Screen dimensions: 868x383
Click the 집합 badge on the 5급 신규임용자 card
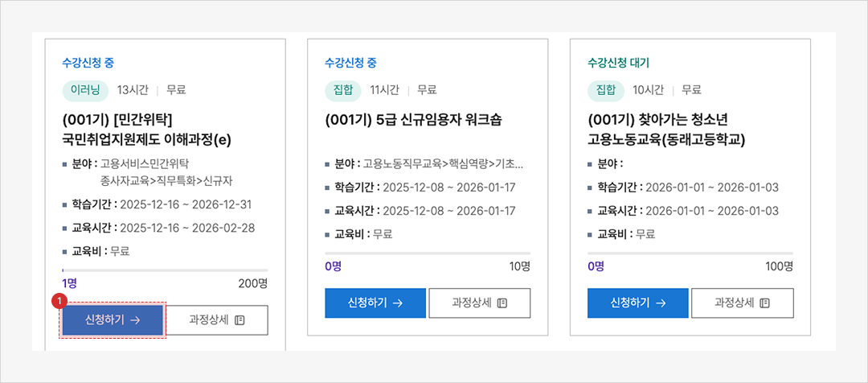(x=343, y=89)
